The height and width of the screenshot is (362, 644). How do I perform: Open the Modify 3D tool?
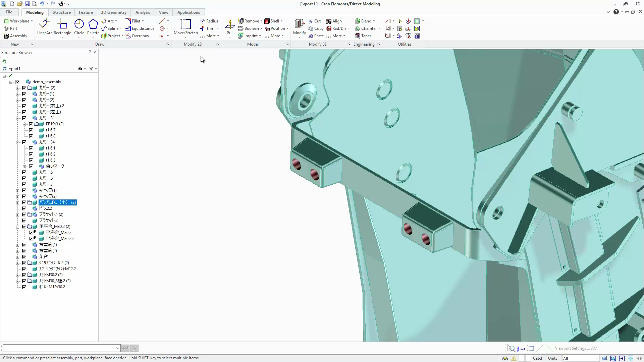(299, 27)
